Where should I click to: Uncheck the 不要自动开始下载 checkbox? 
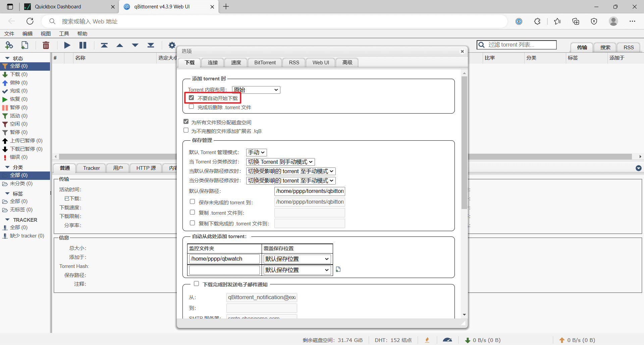[192, 98]
